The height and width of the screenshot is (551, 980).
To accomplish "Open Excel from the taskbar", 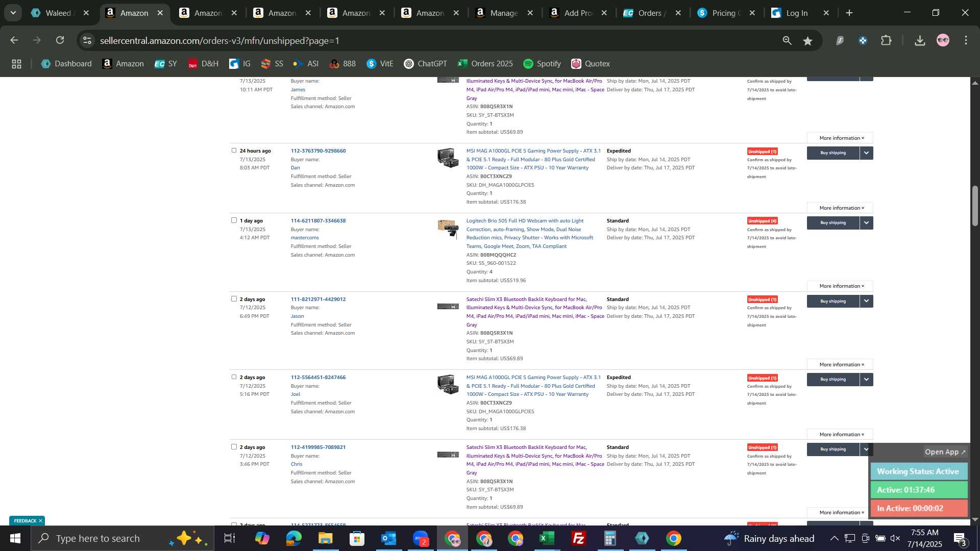I will point(547,538).
